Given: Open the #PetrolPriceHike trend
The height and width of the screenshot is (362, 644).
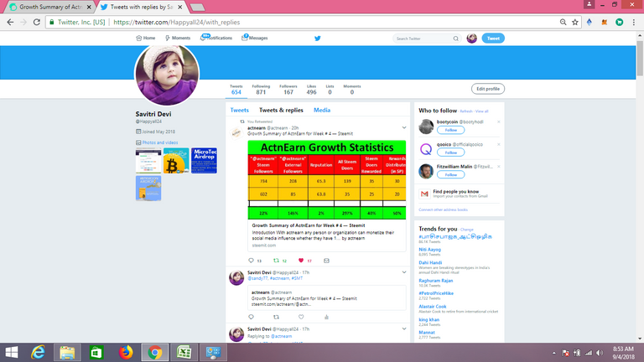Looking at the screenshot, I should [x=436, y=293].
